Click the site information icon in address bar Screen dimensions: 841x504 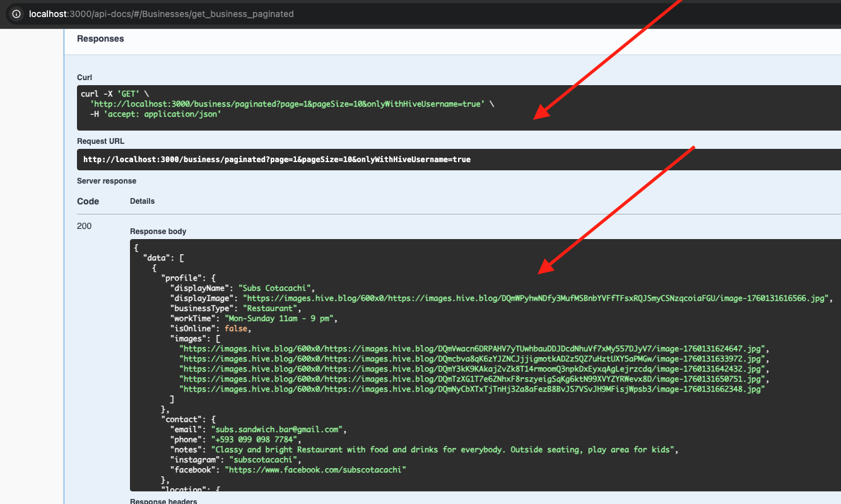tap(16, 14)
